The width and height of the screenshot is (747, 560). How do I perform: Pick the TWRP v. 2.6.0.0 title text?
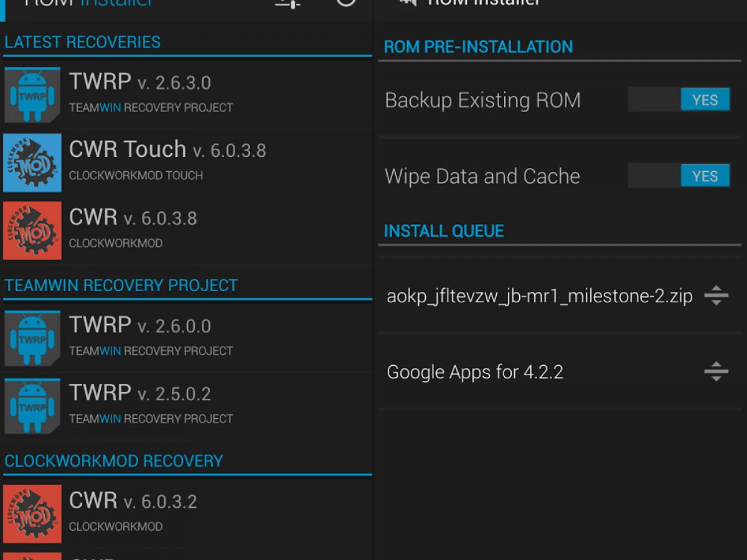(x=140, y=325)
